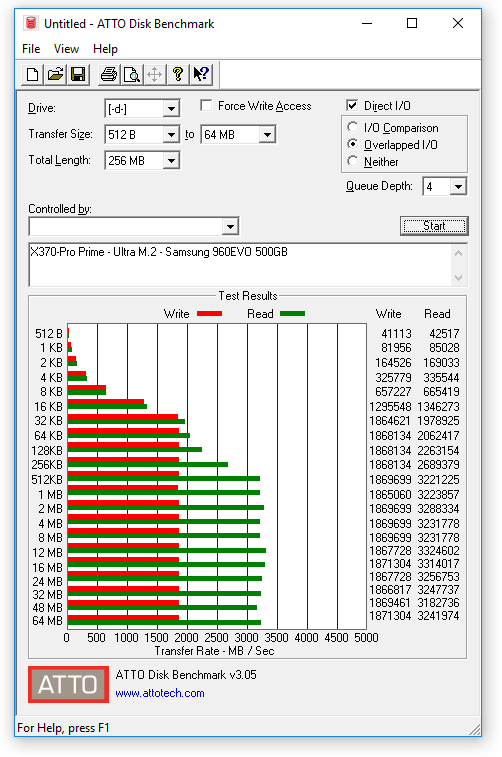Click the Start button
502x757 pixels.
click(434, 226)
